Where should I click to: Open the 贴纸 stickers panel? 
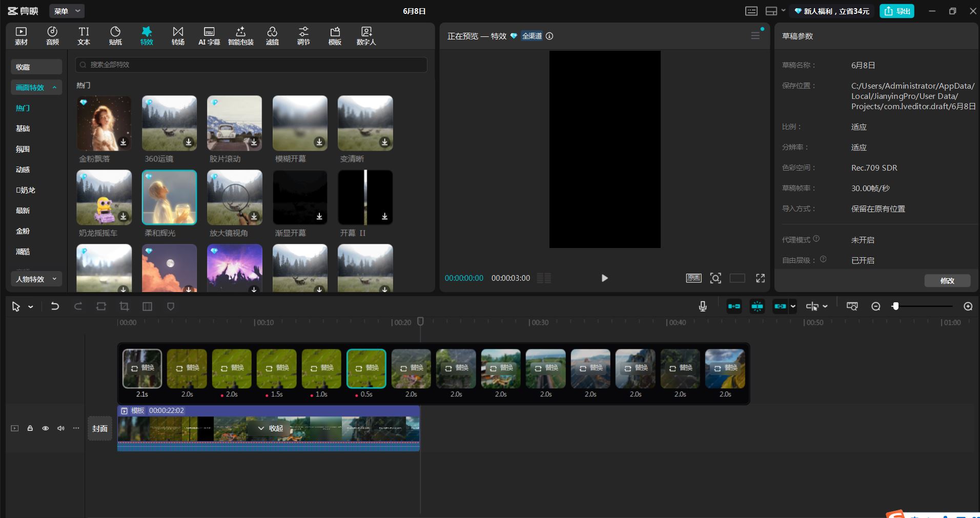(115, 36)
